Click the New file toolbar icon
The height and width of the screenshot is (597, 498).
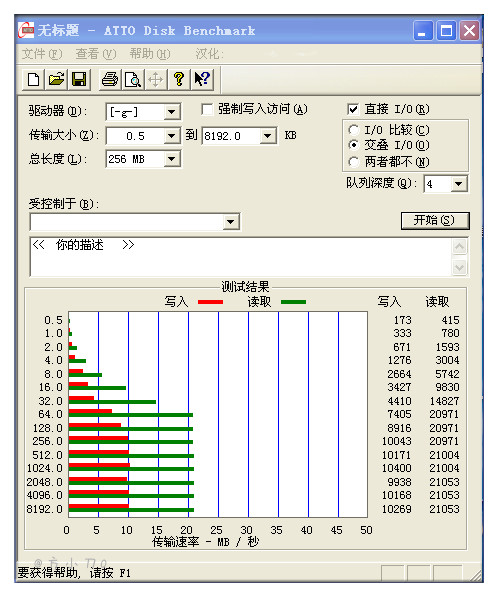point(34,80)
